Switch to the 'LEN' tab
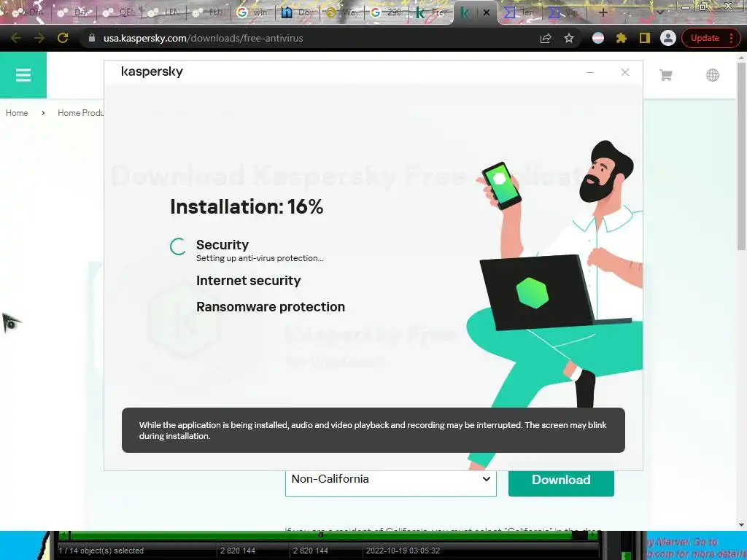This screenshot has width=747, height=560. [x=163, y=12]
